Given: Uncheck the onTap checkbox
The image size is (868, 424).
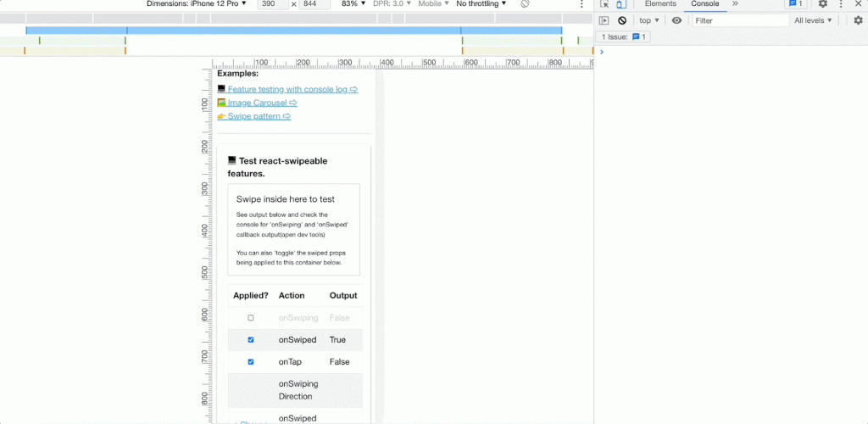Looking at the screenshot, I should 251,362.
